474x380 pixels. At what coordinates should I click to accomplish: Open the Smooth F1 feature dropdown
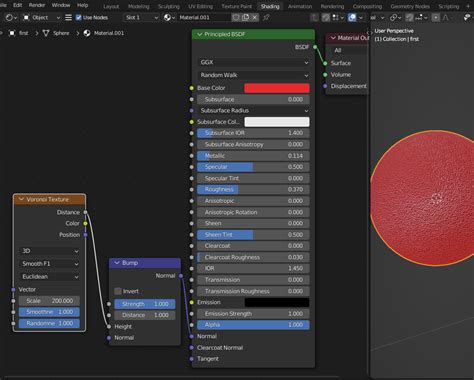pyautogui.click(x=49, y=264)
